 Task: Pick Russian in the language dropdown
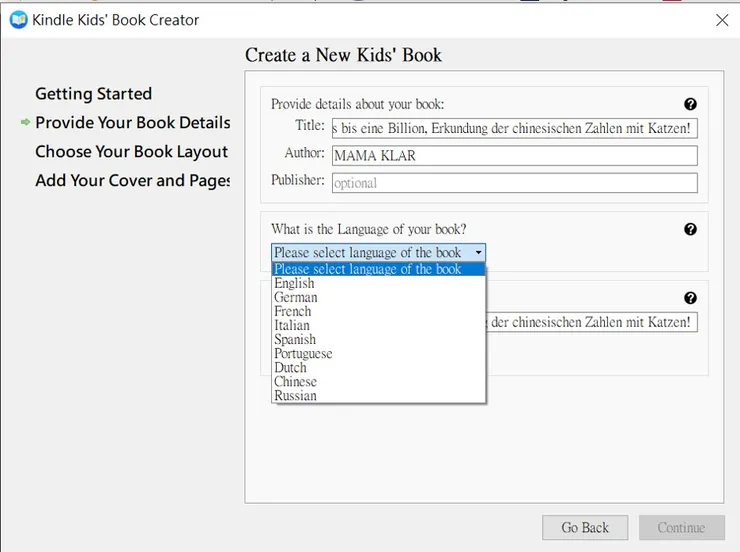click(295, 395)
